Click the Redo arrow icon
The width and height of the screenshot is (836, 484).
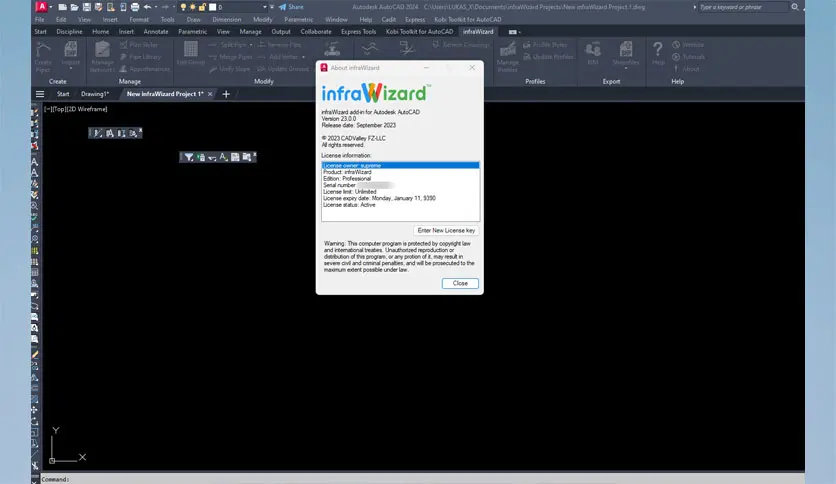coord(165,7)
